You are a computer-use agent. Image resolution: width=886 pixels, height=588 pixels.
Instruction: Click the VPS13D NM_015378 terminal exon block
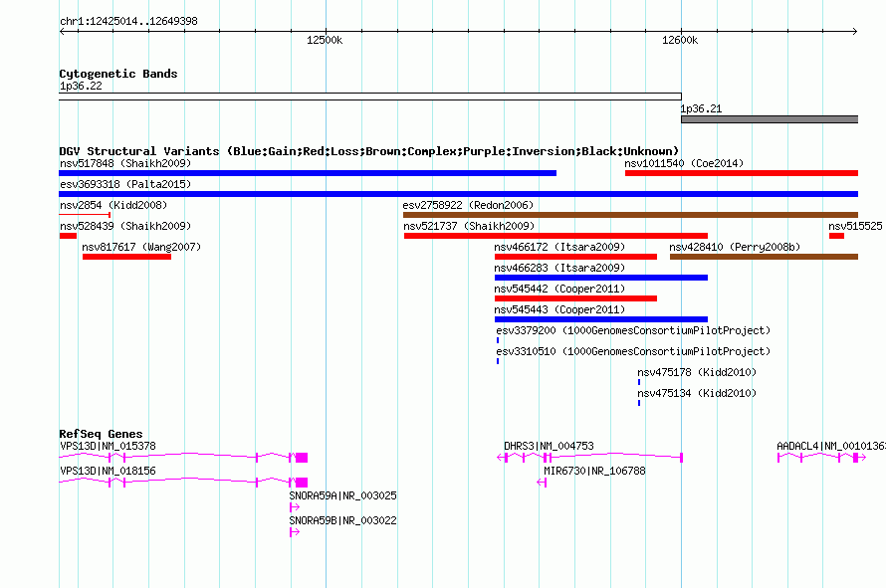click(302, 458)
